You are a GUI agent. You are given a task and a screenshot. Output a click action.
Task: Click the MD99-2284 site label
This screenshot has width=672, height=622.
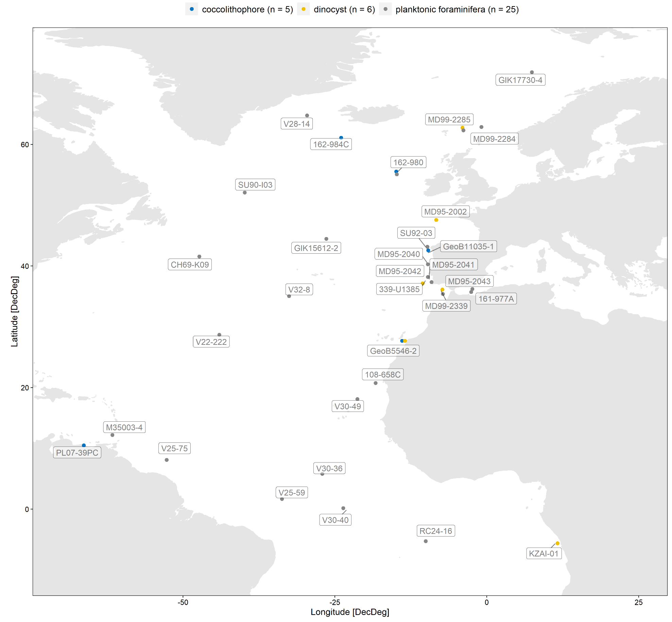pos(494,139)
